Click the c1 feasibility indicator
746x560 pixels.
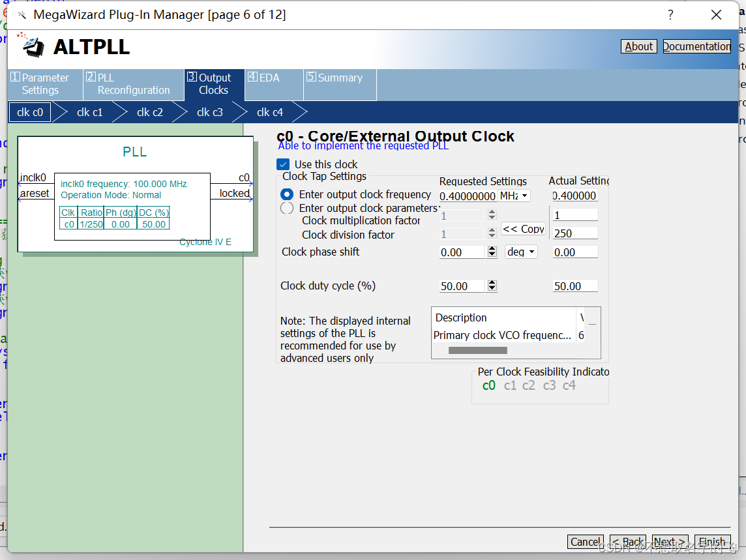point(510,386)
